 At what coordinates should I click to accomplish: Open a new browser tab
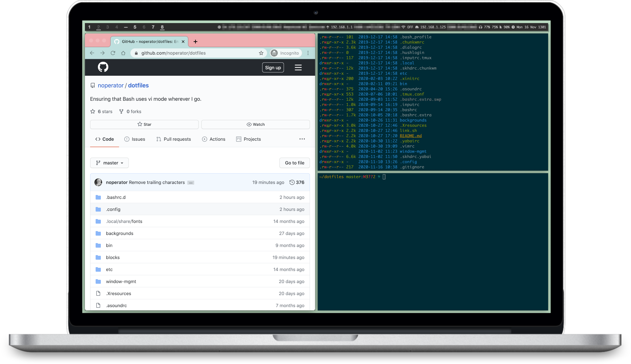click(x=195, y=42)
